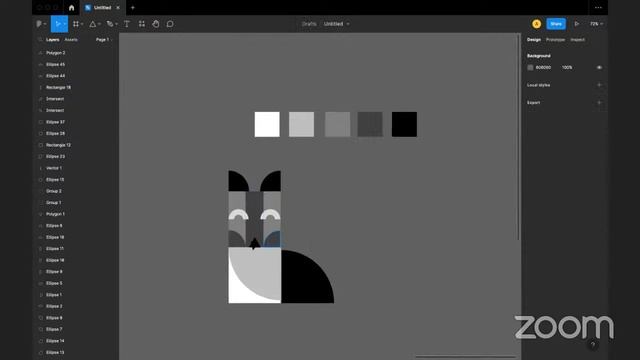Click the Rectangle 12 layer icon
The height and width of the screenshot is (360, 640).
[x=40, y=145]
